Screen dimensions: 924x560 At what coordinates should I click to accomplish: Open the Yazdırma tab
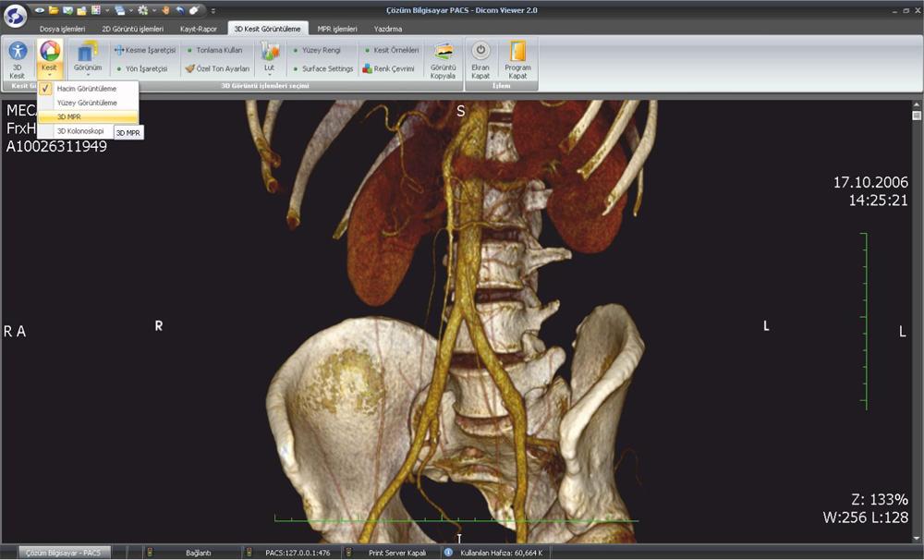(x=388, y=29)
